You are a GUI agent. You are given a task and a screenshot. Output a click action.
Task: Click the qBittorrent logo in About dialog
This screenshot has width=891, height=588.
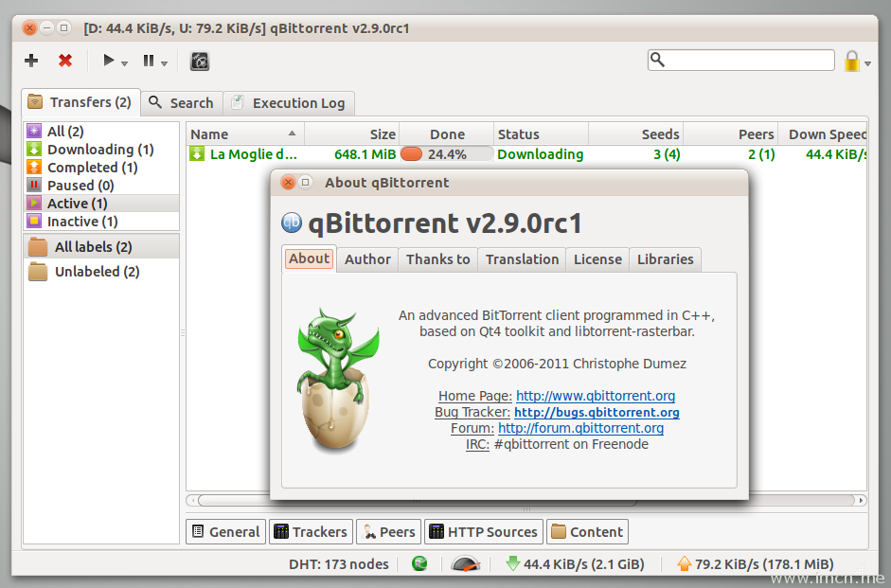(x=292, y=223)
